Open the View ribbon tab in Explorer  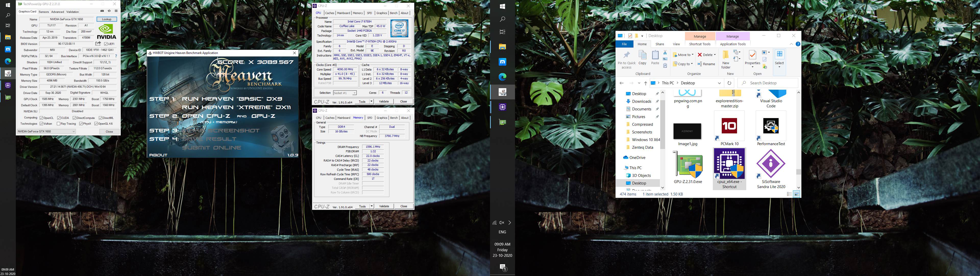676,44
